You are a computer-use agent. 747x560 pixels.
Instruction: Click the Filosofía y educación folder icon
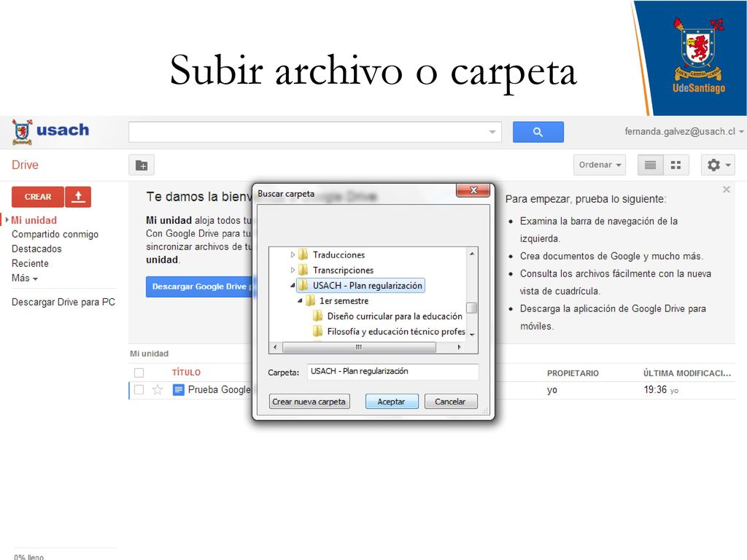click(x=318, y=331)
